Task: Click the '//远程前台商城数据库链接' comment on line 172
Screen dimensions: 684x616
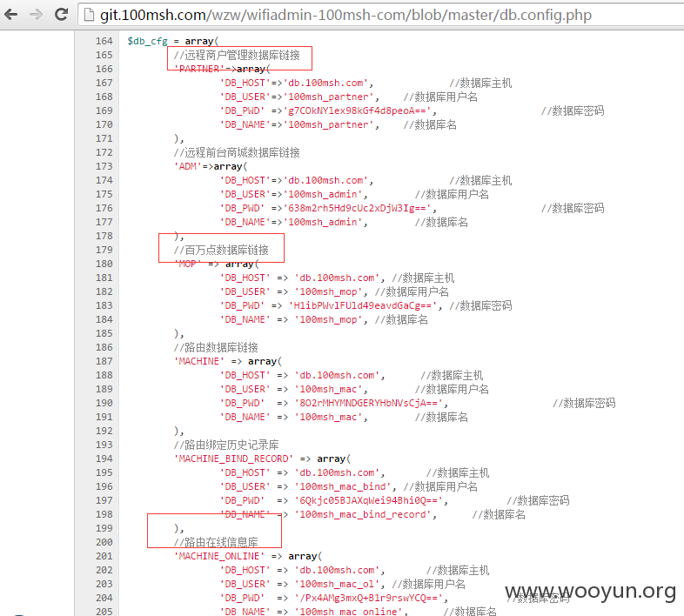Action: coord(237,152)
